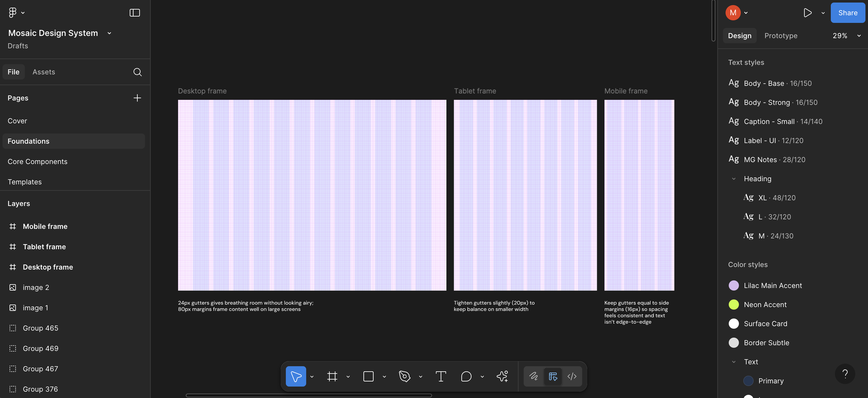
Task: Collapse the Heading text styles group
Action: coord(734,179)
